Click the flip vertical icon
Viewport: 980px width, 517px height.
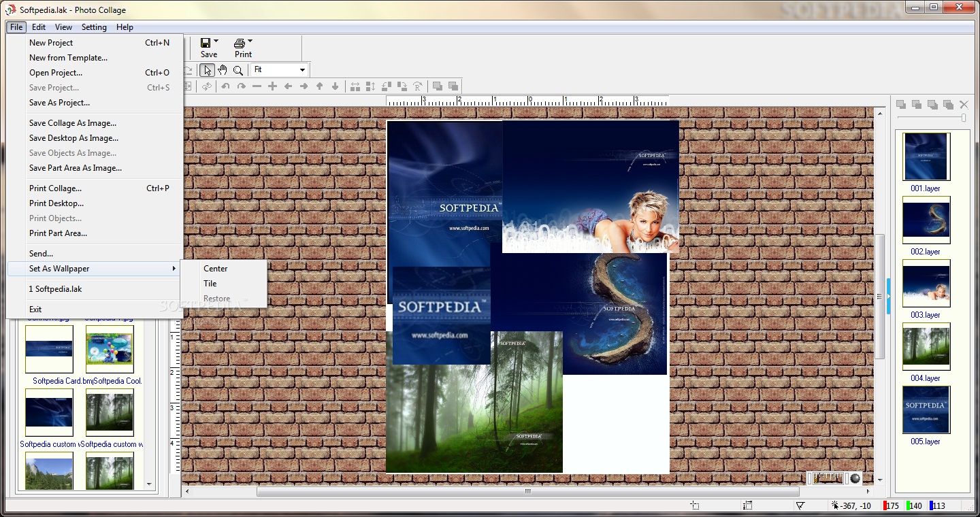point(370,86)
